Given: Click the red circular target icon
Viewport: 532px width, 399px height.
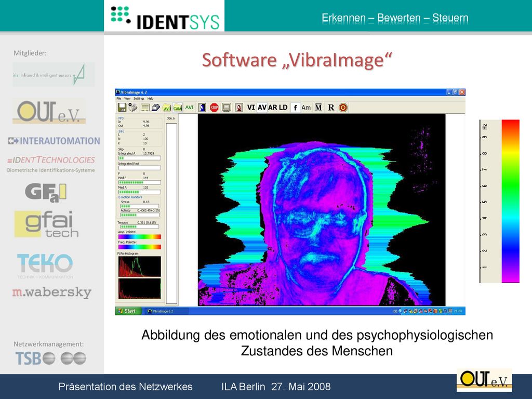Looking at the screenshot, I should click(343, 108).
